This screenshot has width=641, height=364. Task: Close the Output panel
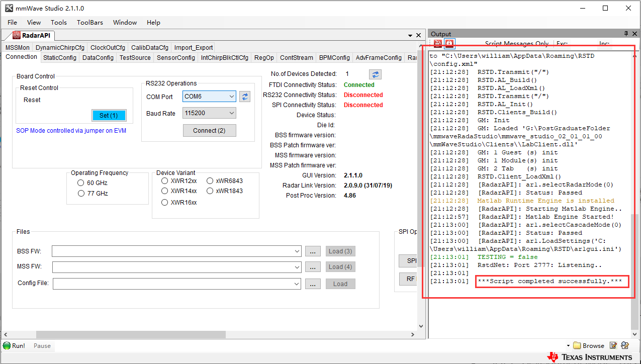click(x=635, y=34)
